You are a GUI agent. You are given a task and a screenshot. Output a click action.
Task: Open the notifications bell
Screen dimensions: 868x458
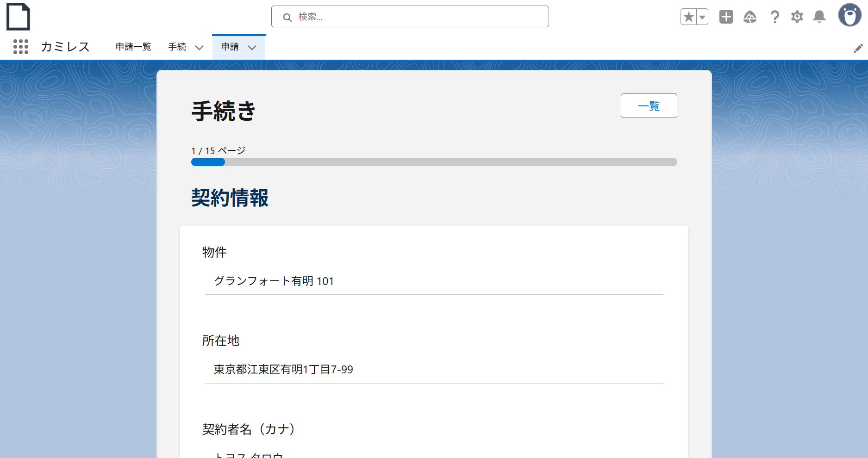pyautogui.click(x=819, y=16)
